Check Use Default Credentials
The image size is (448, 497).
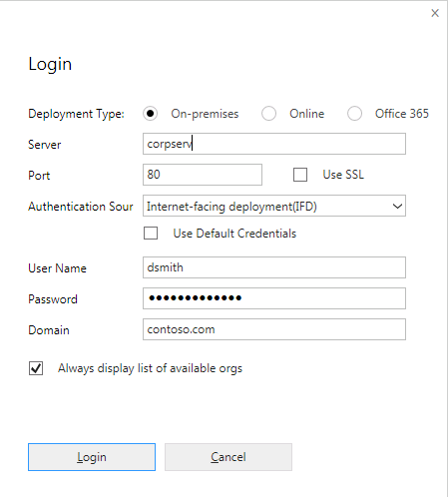pos(151,234)
